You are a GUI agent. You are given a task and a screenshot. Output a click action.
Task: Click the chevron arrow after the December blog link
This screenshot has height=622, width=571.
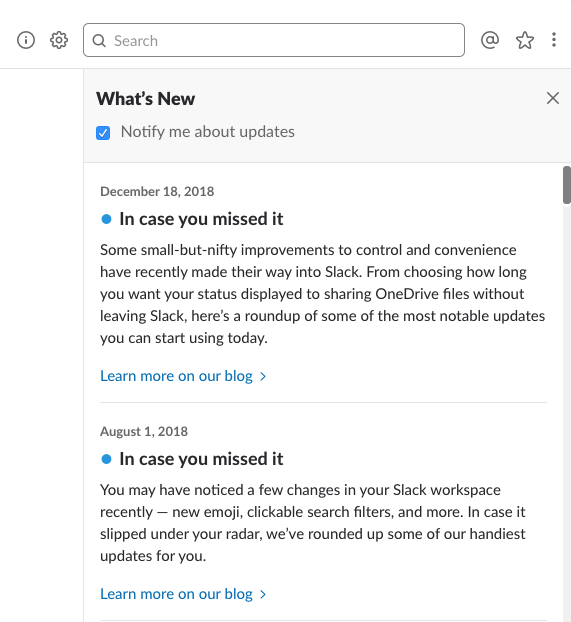click(263, 376)
